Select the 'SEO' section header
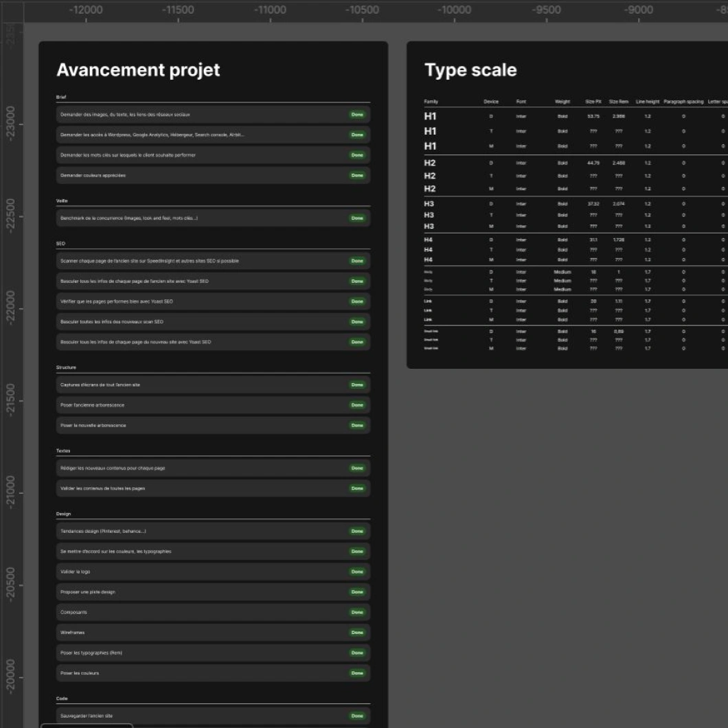 (61, 244)
